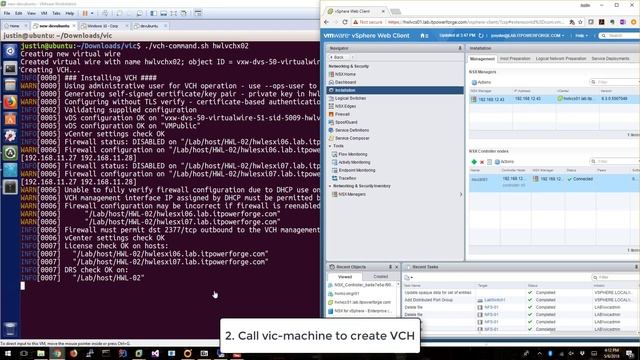Open Recent Tasks page dropdown icon
Viewport: 640px width, 360px height.
point(408,278)
